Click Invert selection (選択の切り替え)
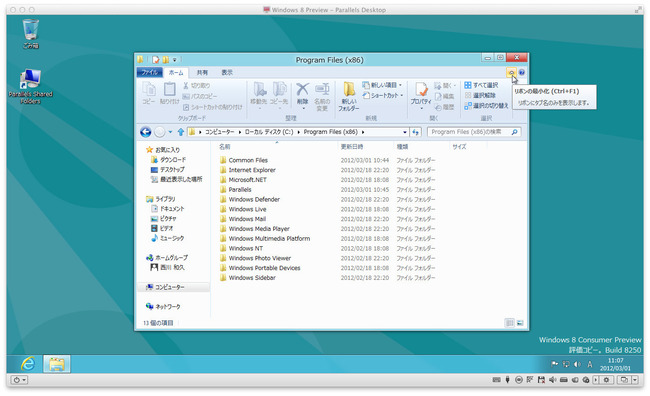The height and width of the screenshot is (396, 650). (x=486, y=106)
